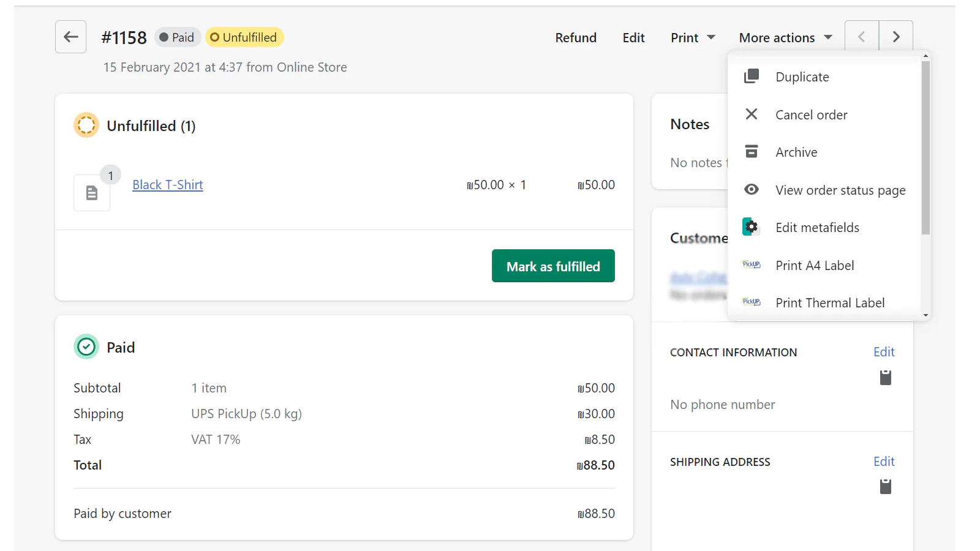Edit the shipping address
Viewport: 980px width, 551px height.
(883, 462)
